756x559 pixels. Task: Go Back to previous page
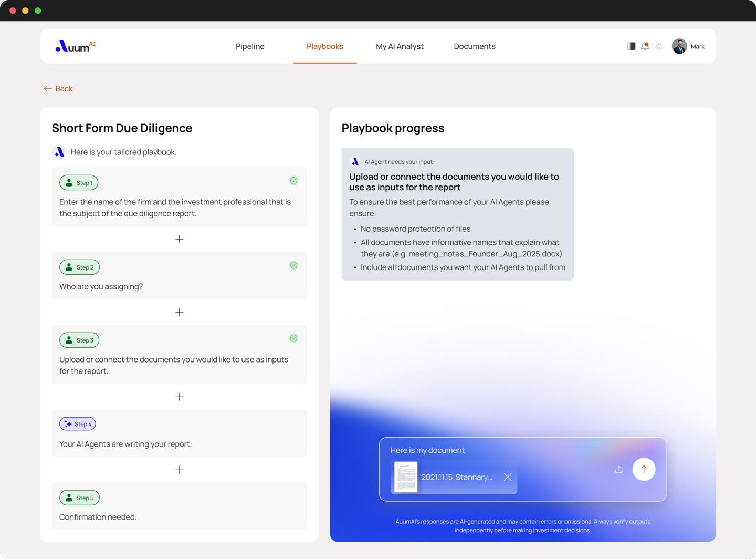58,88
